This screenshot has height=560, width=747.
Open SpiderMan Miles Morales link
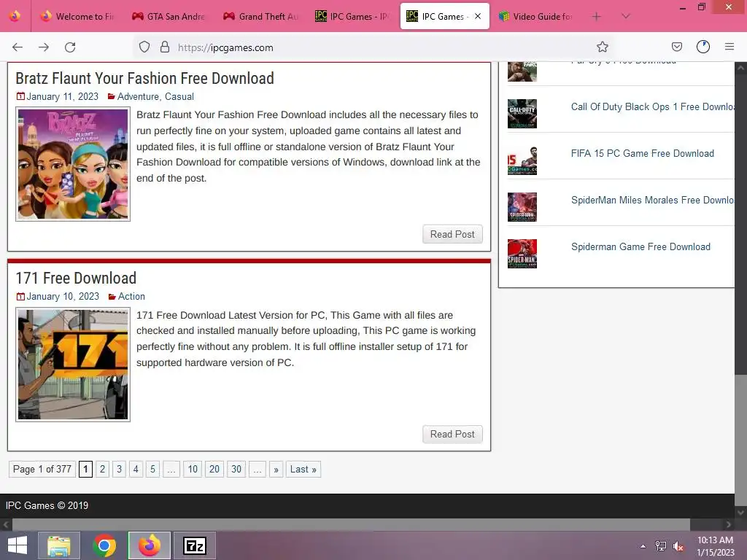click(x=652, y=200)
